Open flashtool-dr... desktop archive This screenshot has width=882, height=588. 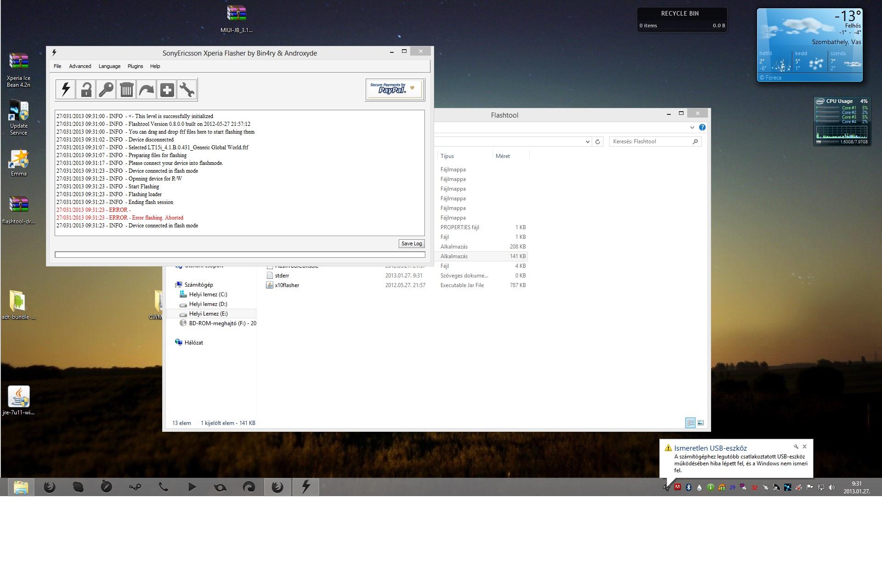click(x=19, y=210)
